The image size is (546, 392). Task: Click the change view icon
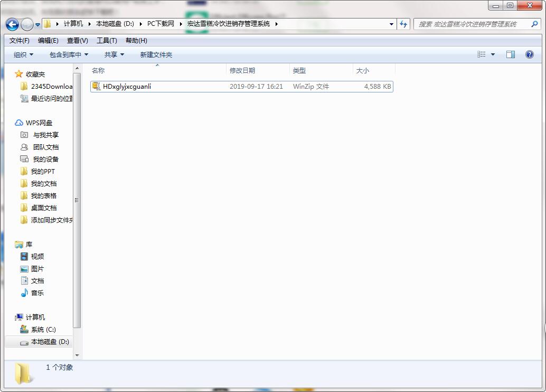(482, 54)
